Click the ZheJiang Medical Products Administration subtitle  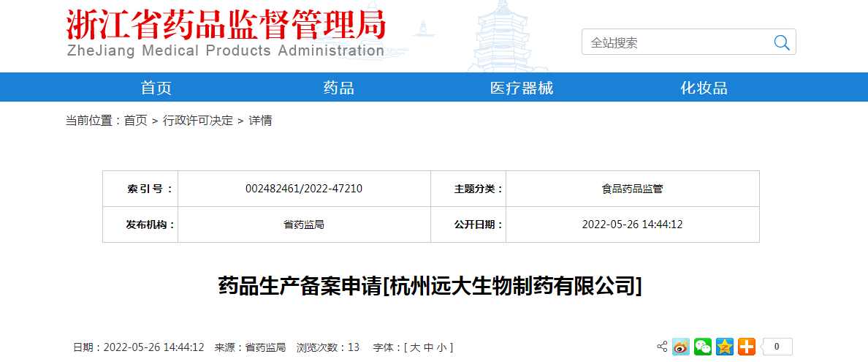point(225,50)
